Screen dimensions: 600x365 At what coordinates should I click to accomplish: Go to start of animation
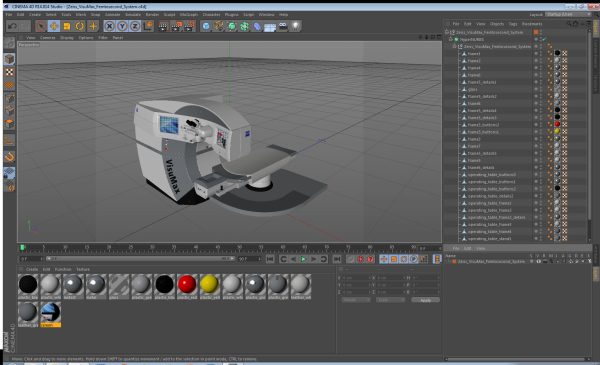[270, 259]
